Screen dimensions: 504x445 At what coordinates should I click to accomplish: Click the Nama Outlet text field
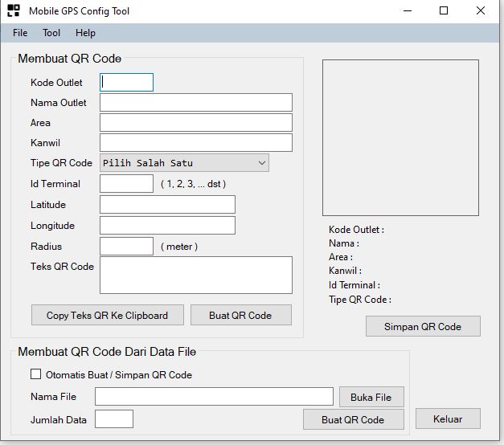[x=195, y=103]
